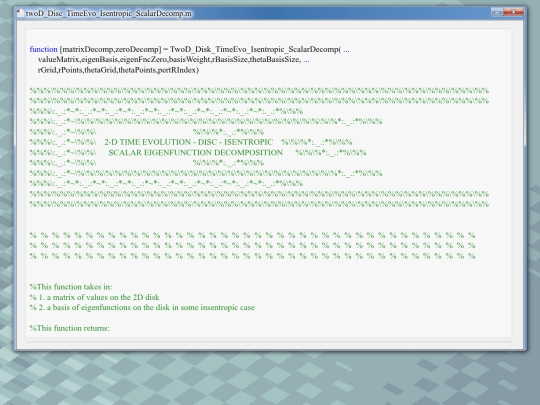Click '[matrixDecomp,zeroDecomp]' output argument text

pos(110,49)
